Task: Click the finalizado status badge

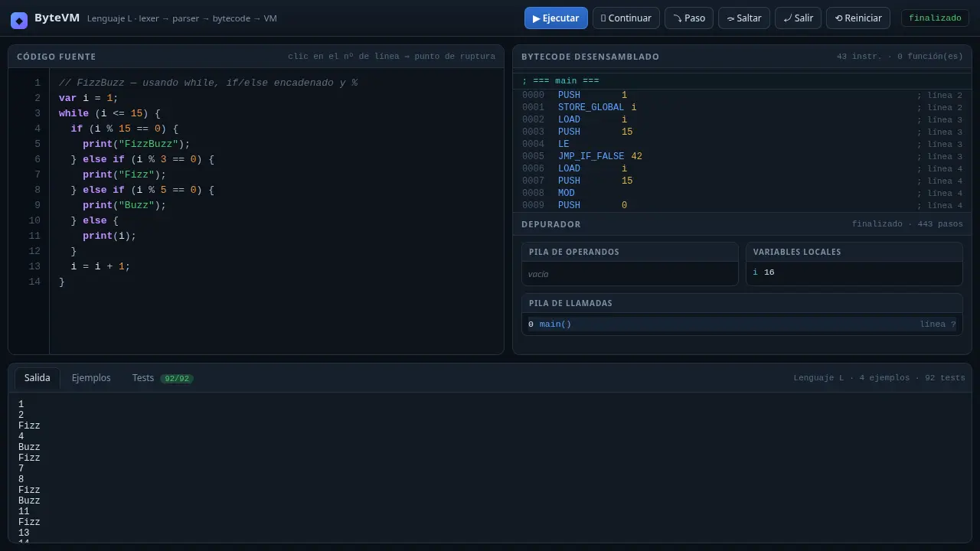Action: (935, 18)
